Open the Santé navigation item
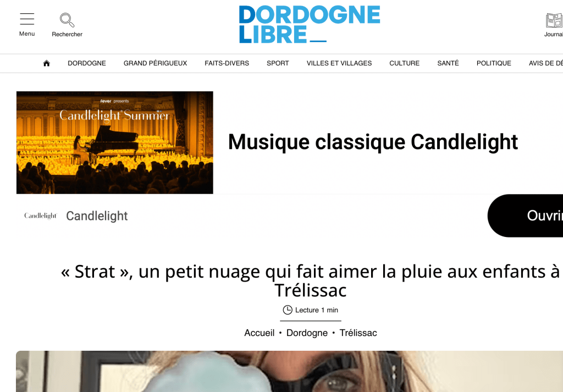 448,63
